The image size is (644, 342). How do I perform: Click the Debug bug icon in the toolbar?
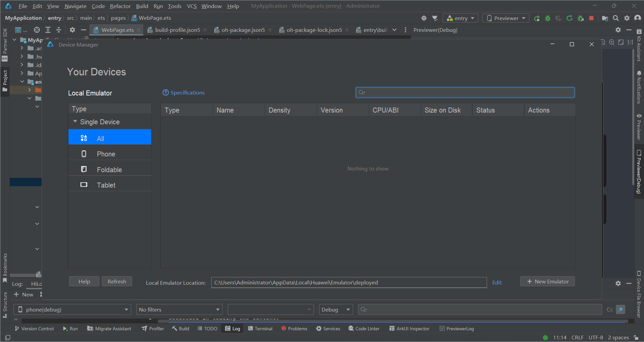point(548,18)
